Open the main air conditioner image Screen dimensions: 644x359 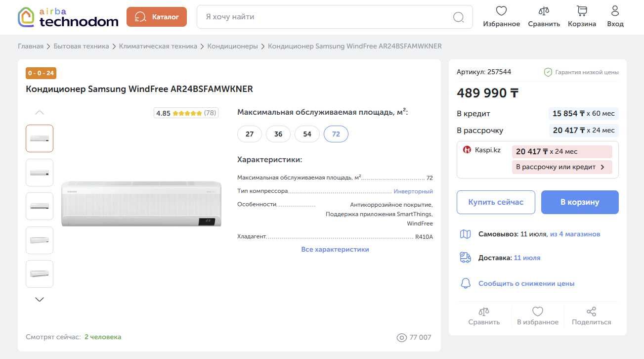click(x=141, y=204)
